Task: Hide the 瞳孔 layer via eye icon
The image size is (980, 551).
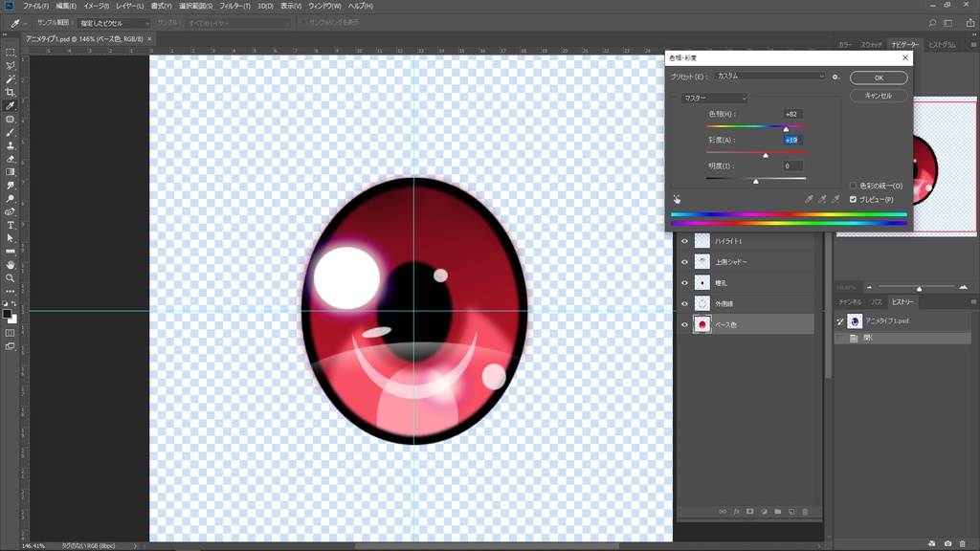Action: (x=684, y=283)
